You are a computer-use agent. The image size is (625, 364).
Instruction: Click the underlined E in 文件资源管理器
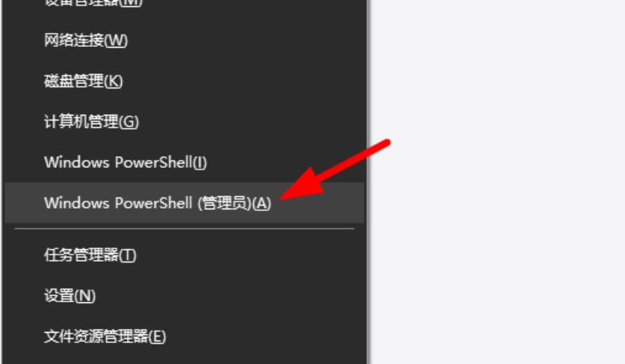tap(158, 337)
